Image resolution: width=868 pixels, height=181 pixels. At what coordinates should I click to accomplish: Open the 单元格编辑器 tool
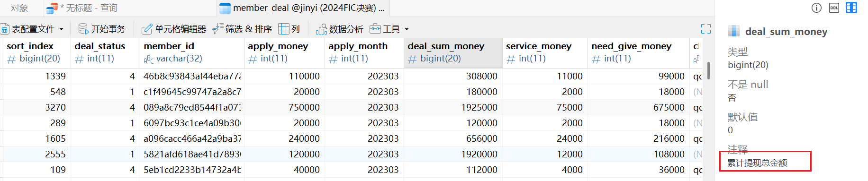tap(174, 29)
